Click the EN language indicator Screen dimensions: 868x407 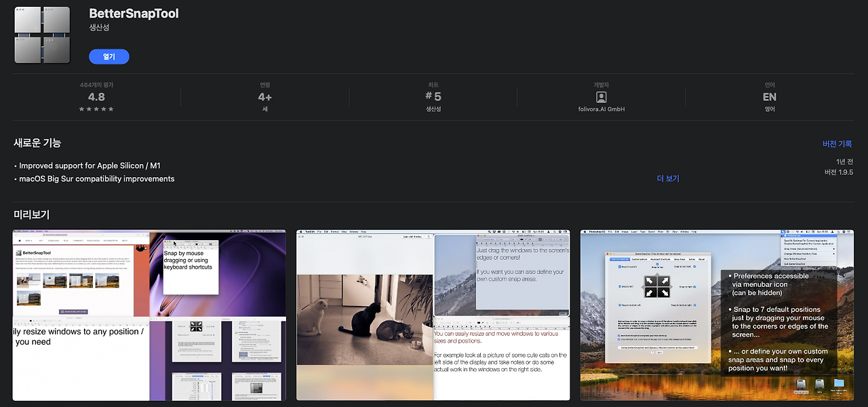pyautogui.click(x=770, y=97)
